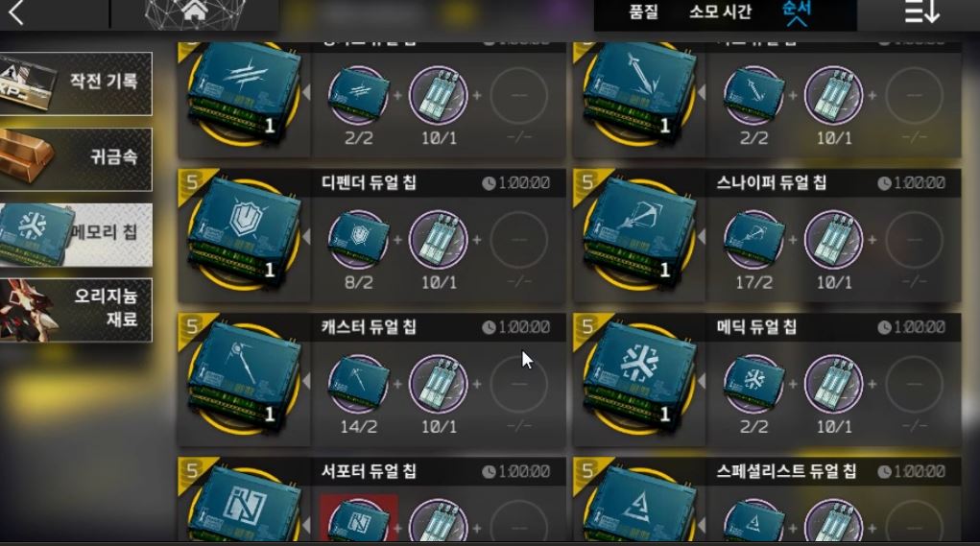The image size is (980, 546).
Task: Select the 소모 시간 sort option
Action: [720, 12]
